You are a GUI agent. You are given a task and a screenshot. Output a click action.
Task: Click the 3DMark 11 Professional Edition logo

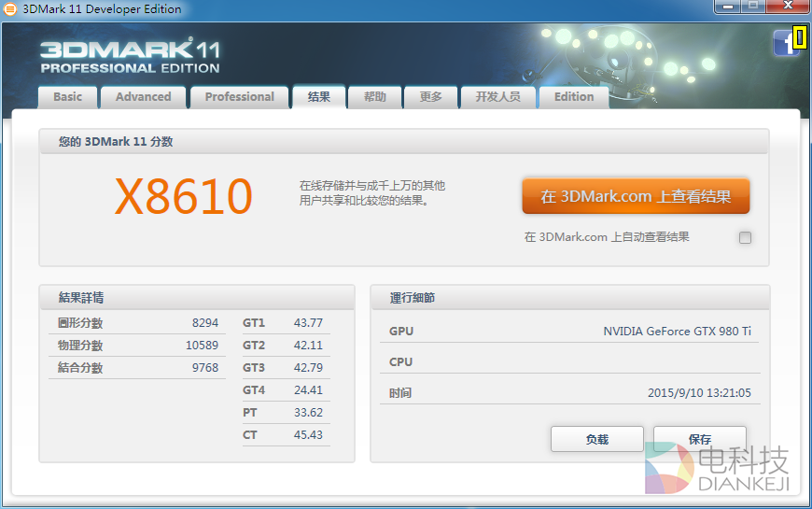(x=130, y=56)
